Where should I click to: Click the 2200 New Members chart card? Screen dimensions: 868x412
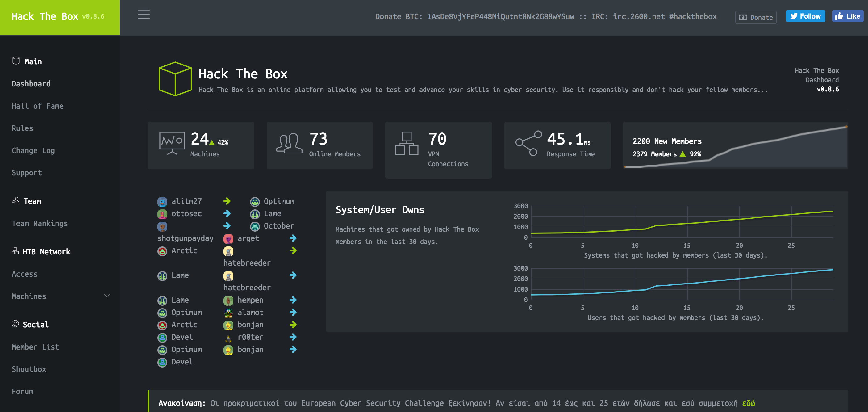pos(735,145)
